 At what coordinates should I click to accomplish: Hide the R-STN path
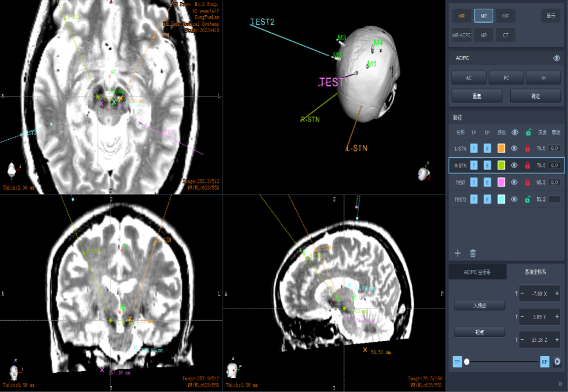[x=514, y=165]
